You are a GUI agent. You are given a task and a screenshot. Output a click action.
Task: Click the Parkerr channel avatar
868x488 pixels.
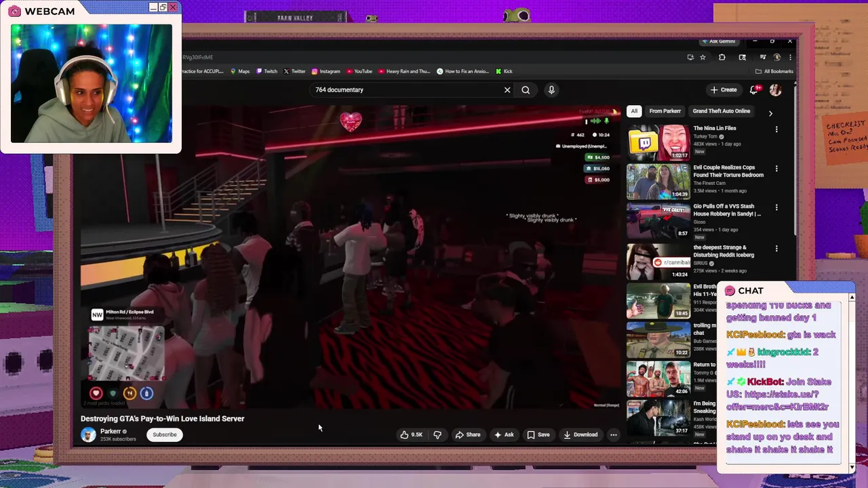tap(88, 435)
